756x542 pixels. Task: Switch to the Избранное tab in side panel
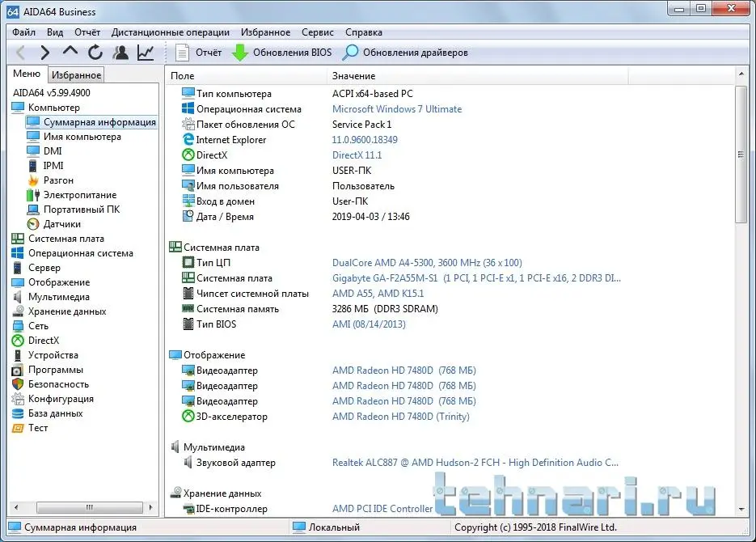coord(76,75)
